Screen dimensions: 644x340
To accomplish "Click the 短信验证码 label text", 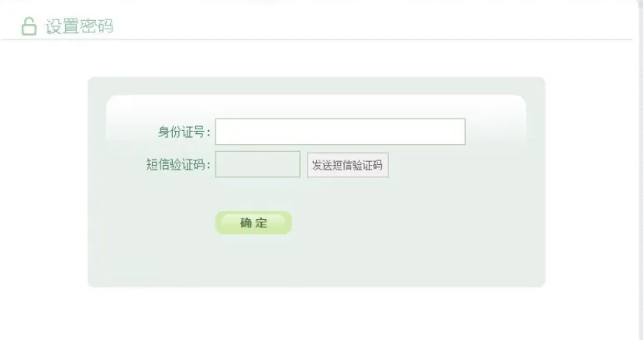I will click(178, 165).
